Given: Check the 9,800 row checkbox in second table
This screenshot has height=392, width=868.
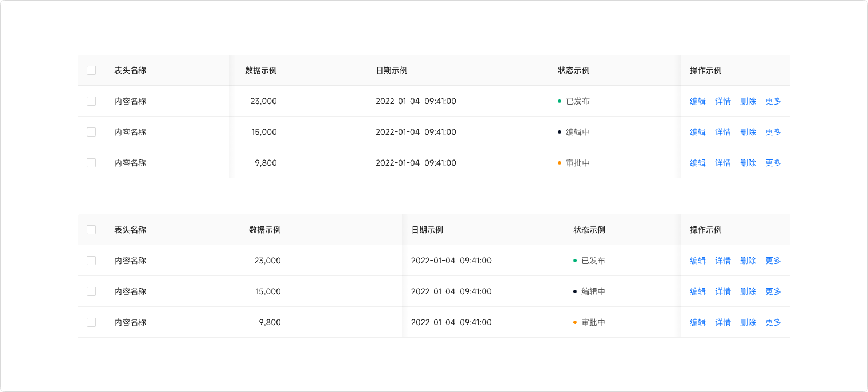Looking at the screenshot, I should click(91, 322).
